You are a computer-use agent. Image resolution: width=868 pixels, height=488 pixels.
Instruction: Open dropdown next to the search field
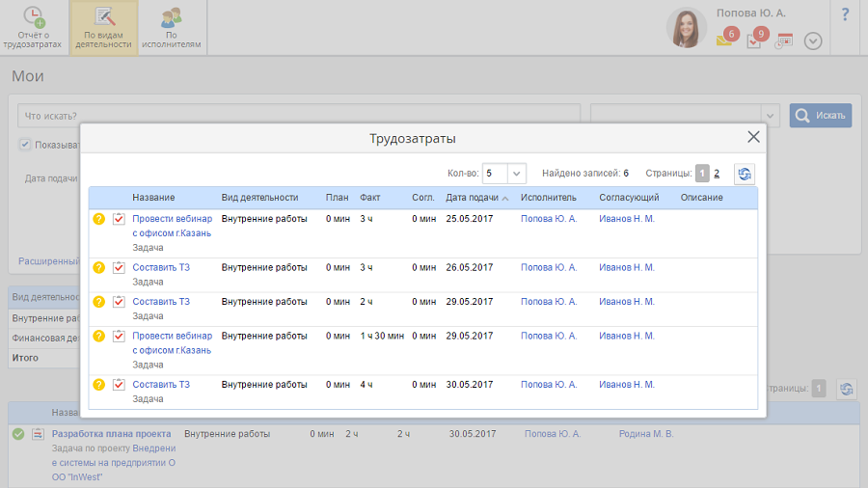pos(770,115)
